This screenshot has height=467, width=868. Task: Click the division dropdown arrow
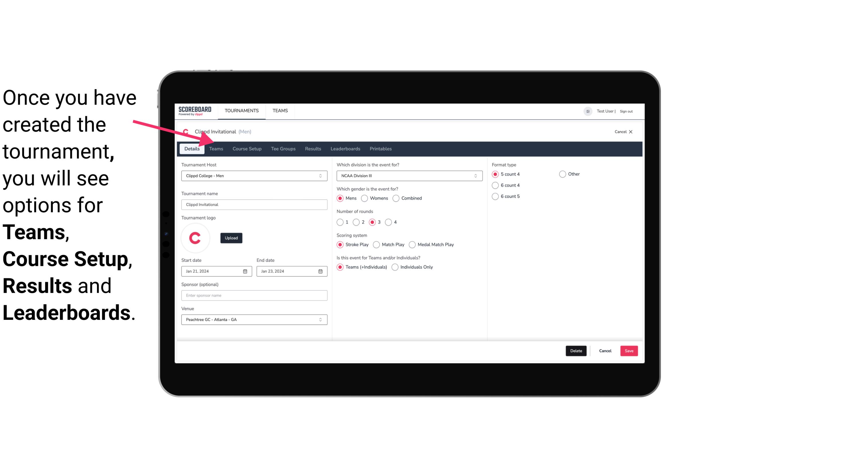pyautogui.click(x=475, y=176)
